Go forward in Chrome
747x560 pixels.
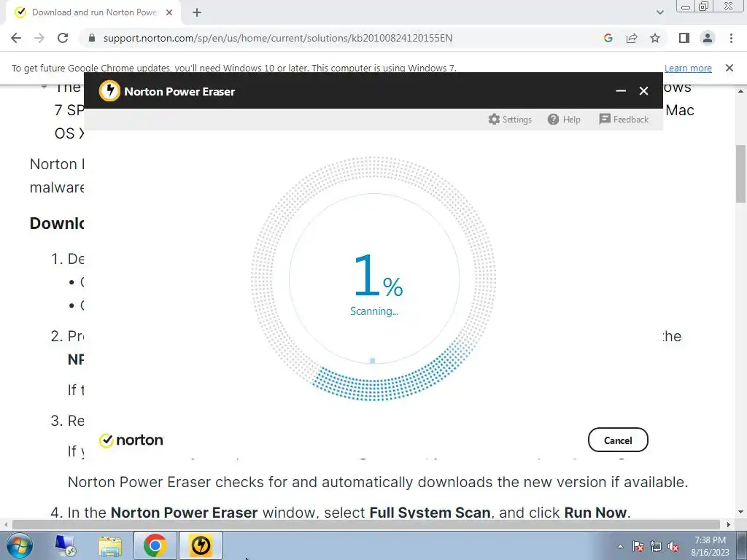(39, 38)
